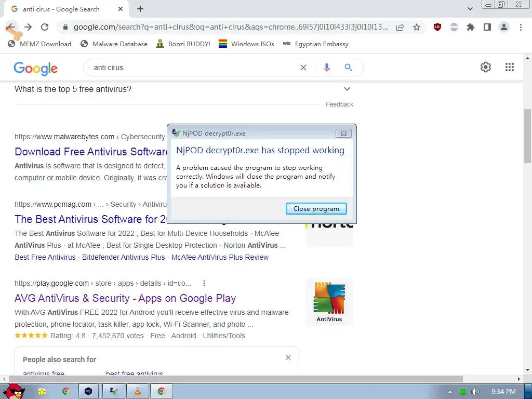Open the Malware Database bookmark
The height and width of the screenshot is (399, 532).
[114, 44]
